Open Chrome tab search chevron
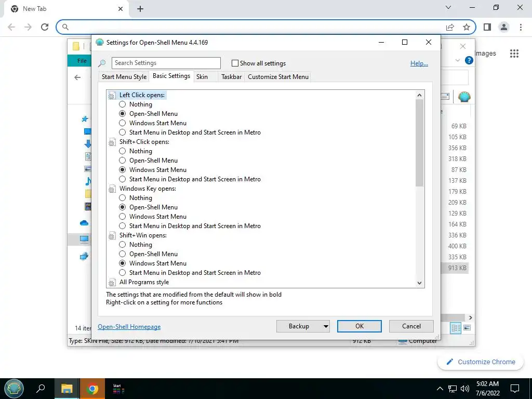 pyautogui.click(x=448, y=7)
